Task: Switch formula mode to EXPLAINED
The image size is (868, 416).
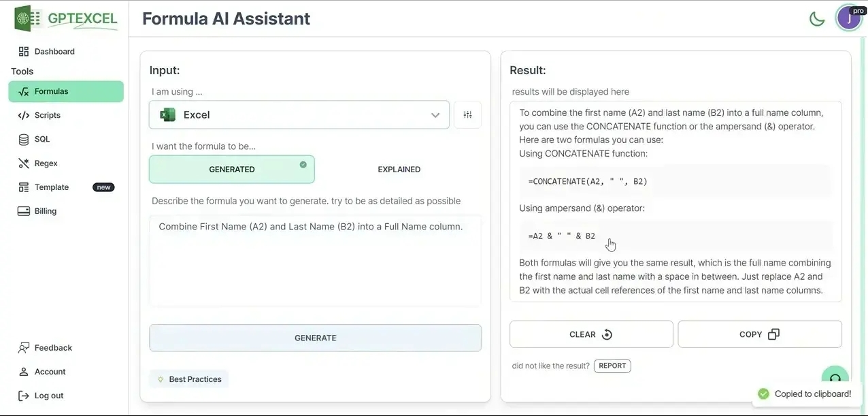Action: 399,169
